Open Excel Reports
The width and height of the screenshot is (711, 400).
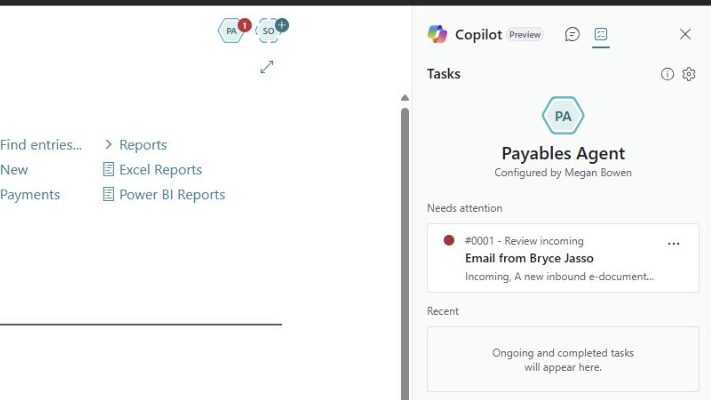point(161,170)
